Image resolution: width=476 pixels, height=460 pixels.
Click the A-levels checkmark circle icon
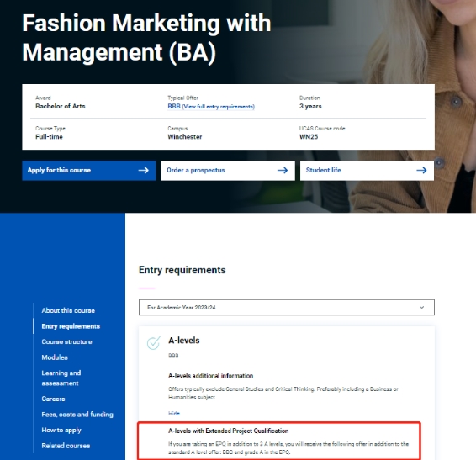coord(154,343)
